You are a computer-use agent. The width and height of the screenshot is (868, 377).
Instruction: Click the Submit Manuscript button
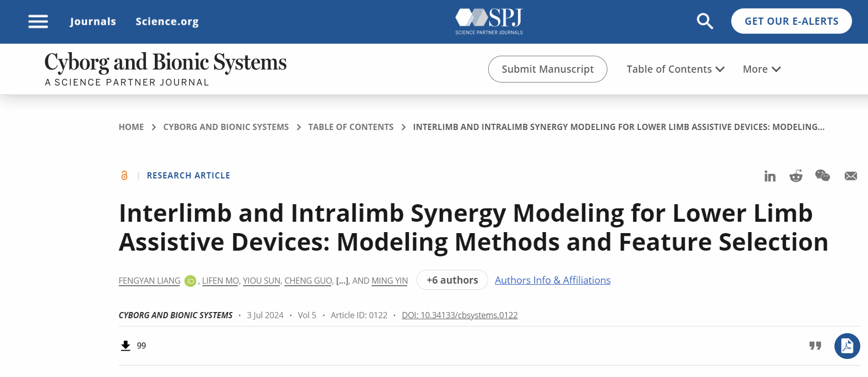tap(547, 69)
